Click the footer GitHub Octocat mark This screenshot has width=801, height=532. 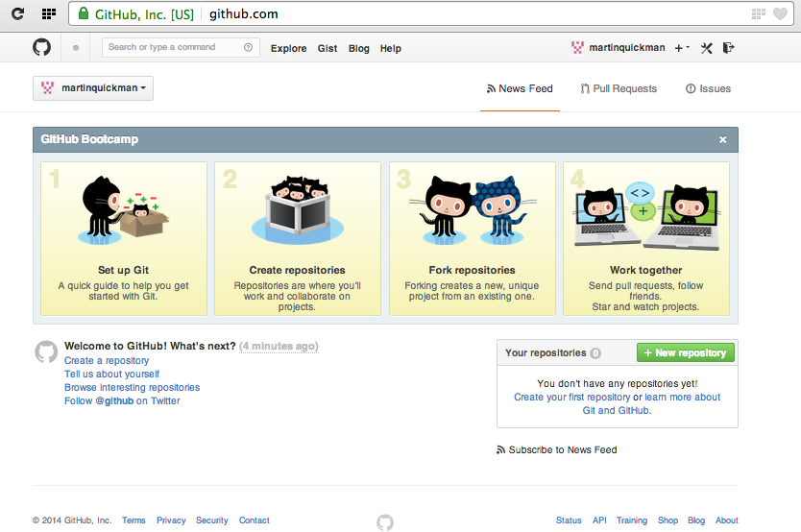385,522
